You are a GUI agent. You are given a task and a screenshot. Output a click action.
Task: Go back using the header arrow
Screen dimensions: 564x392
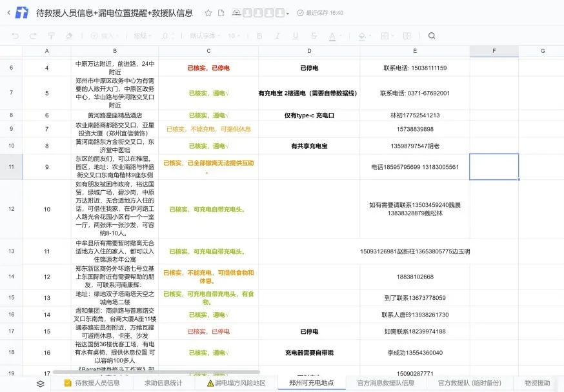8,13
